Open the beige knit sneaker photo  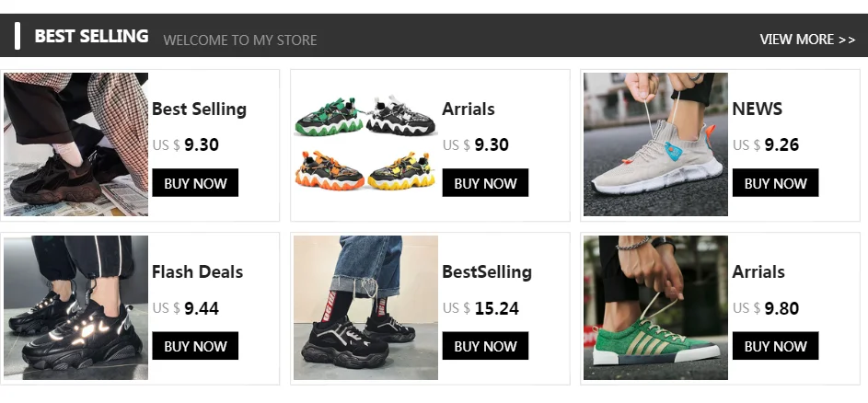656,144
